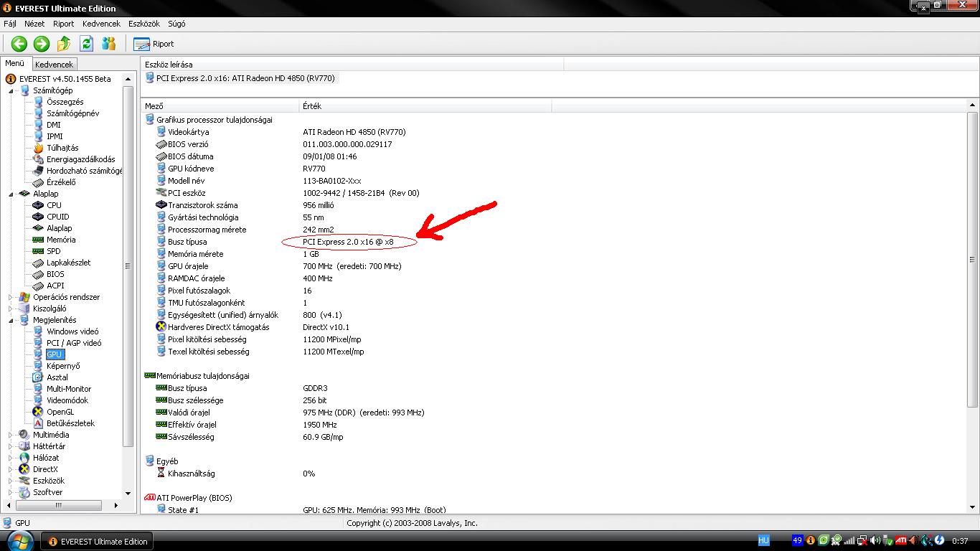This screenshot has width=980, height=551.
Task: Switch to the Kedvencek tab
Action: 54,65
